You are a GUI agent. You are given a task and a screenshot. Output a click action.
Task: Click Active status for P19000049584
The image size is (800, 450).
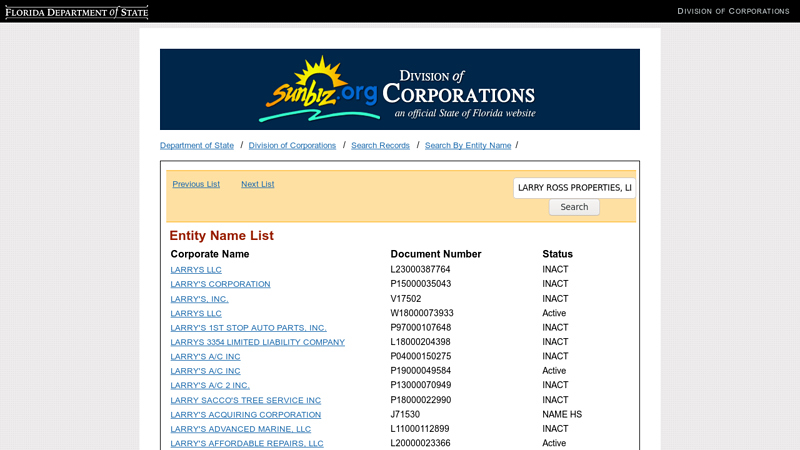[x=554, y=370]
